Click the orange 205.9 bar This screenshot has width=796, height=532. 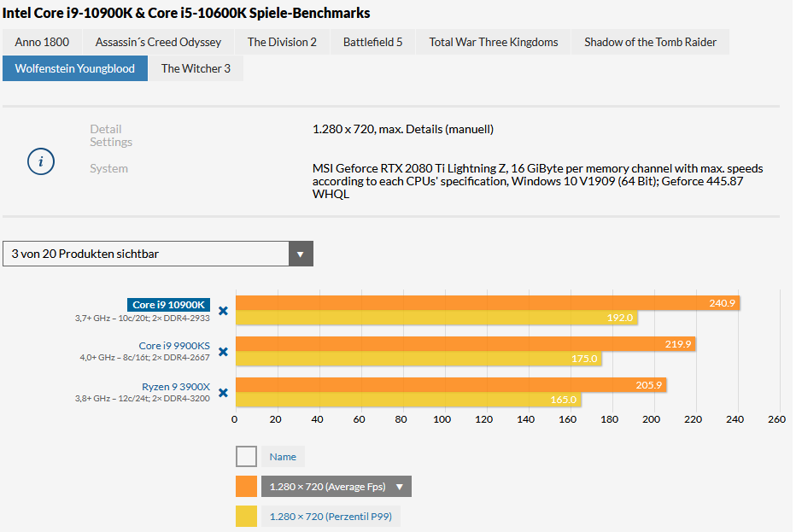tap(451, 385)
